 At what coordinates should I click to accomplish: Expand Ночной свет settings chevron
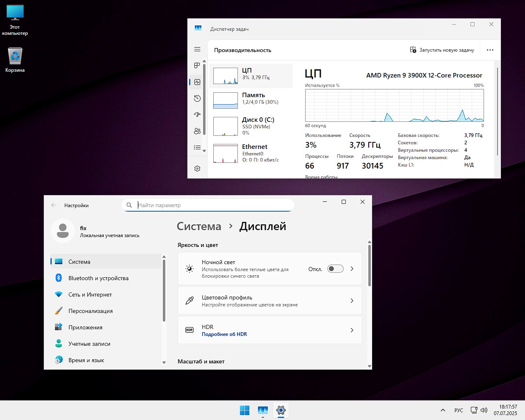coord(352,269)
